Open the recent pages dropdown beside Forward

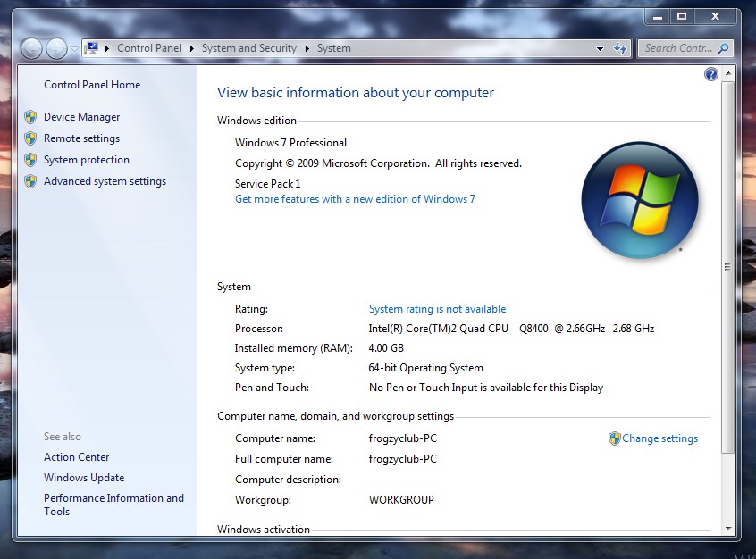point(74,49)
